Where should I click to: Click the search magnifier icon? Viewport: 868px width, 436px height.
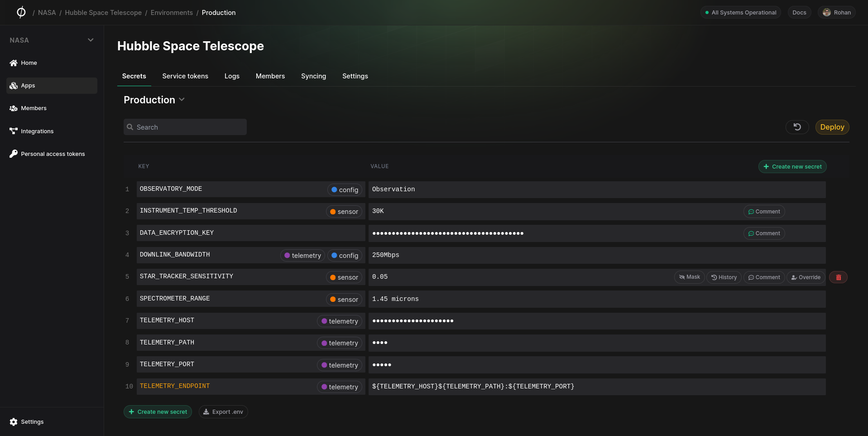[x=130, y=127]
